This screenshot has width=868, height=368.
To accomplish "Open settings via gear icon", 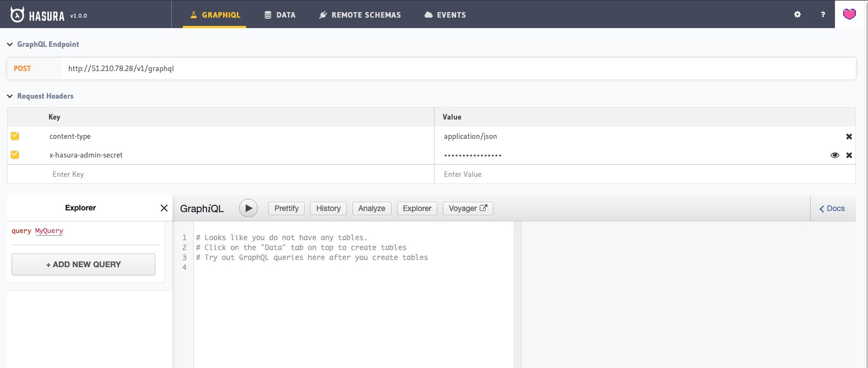I will click(x=798, y=15).
